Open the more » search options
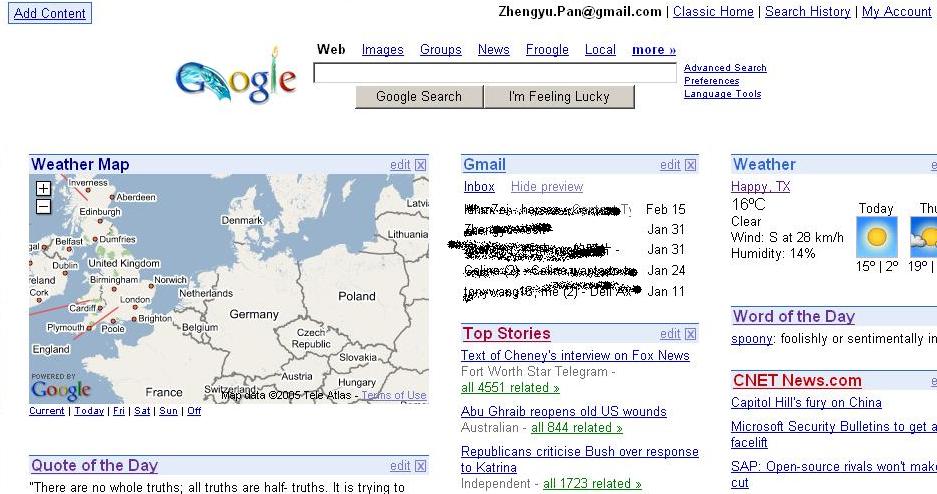This screenshot has height=494, width=937. (654, 50)
